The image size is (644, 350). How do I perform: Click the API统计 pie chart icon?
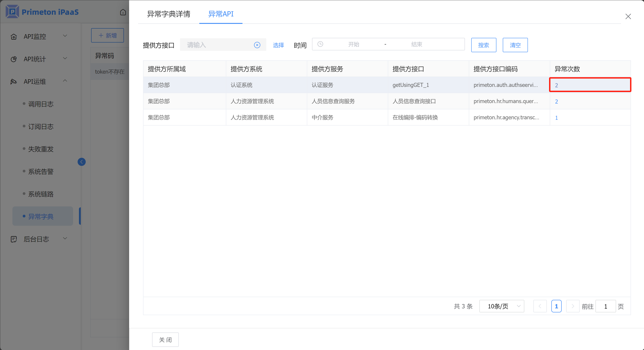click(x=14, y=59)
